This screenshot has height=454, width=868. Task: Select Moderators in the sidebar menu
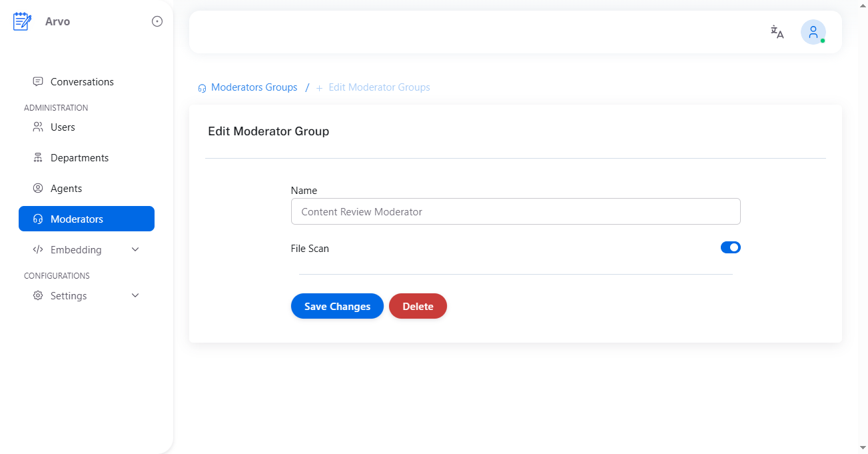[77, 219]
